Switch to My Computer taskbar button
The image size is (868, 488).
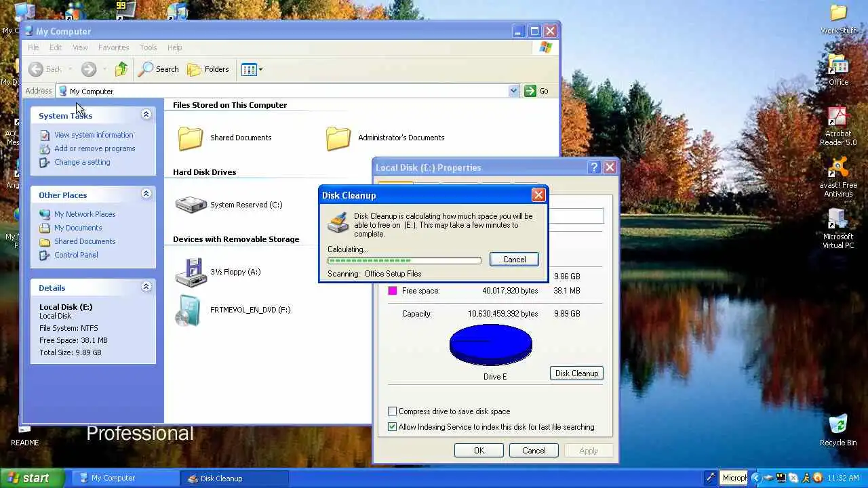coord(125,478)
